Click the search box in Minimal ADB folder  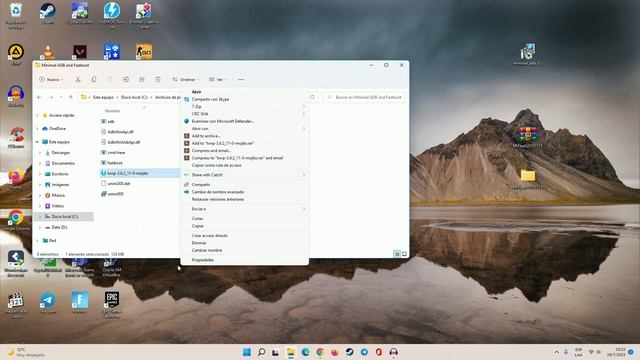point(364,97)
